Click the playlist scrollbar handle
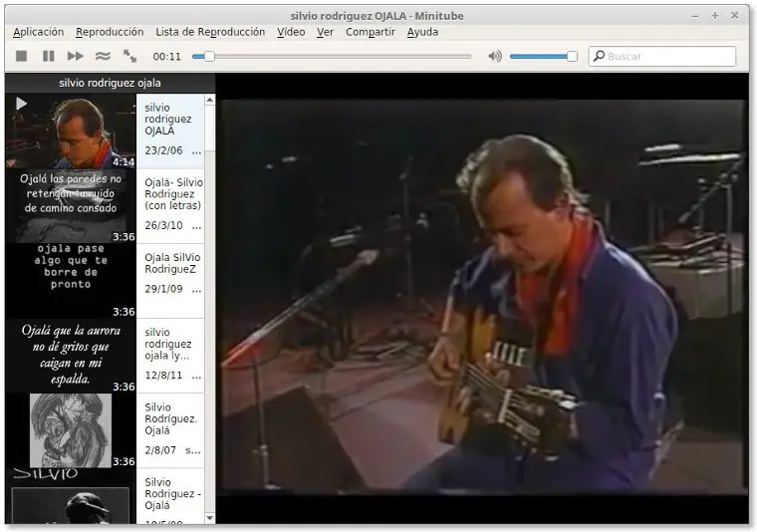757x532 pixels. 209,128
